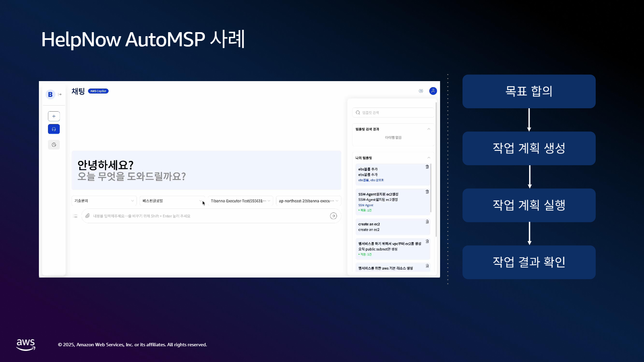Open the 'Tibanna-Executor-Test' account dropdown
Viewport: 644px width, 362px height.
point(240,201)
